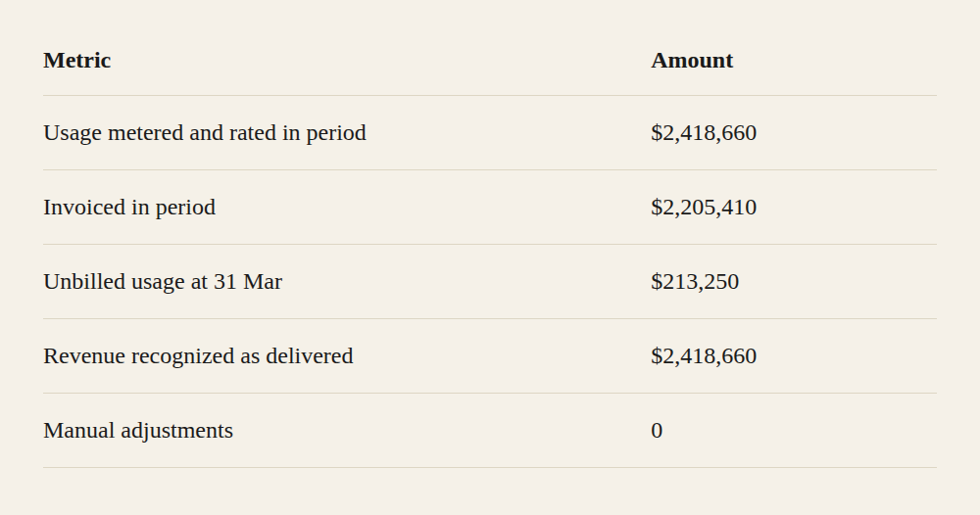Viewport: 980px width, 515px height.
Task: Click the Metric column header
Action: point(76,61)
